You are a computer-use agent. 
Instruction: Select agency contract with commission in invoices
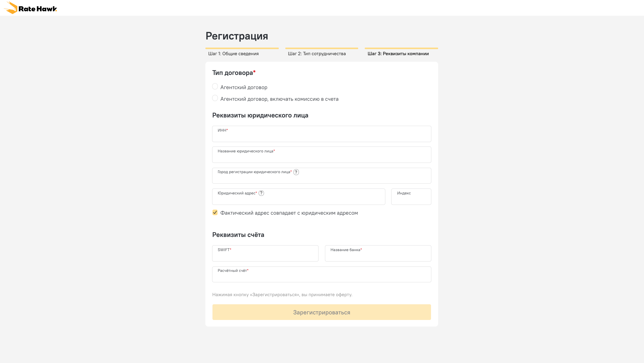(x=215, y=98)
